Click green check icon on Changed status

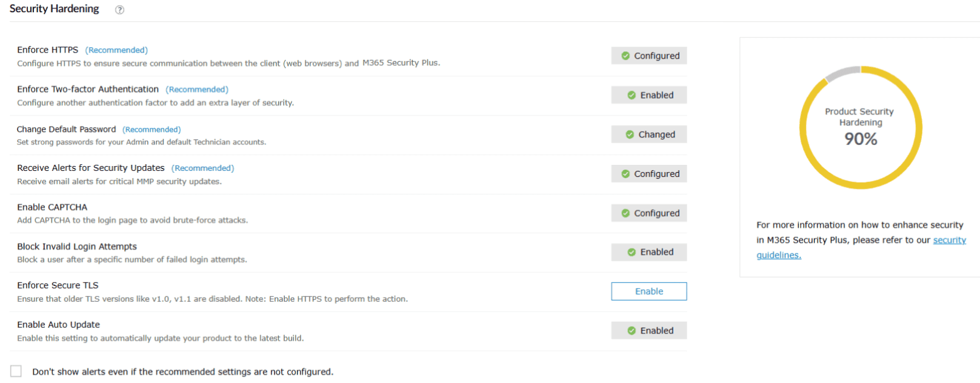(x=630, y=135)
